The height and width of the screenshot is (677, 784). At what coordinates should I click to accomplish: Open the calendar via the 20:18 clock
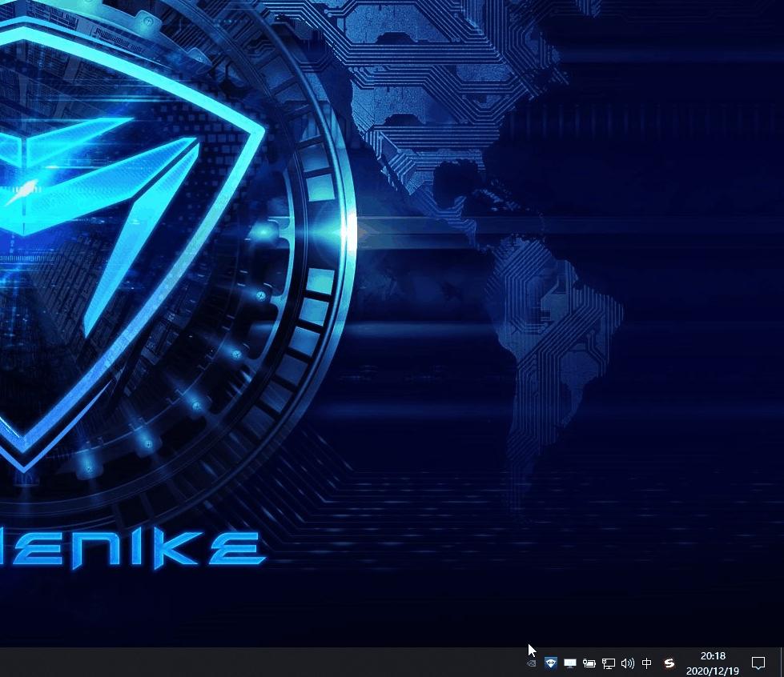coord(713,656)
